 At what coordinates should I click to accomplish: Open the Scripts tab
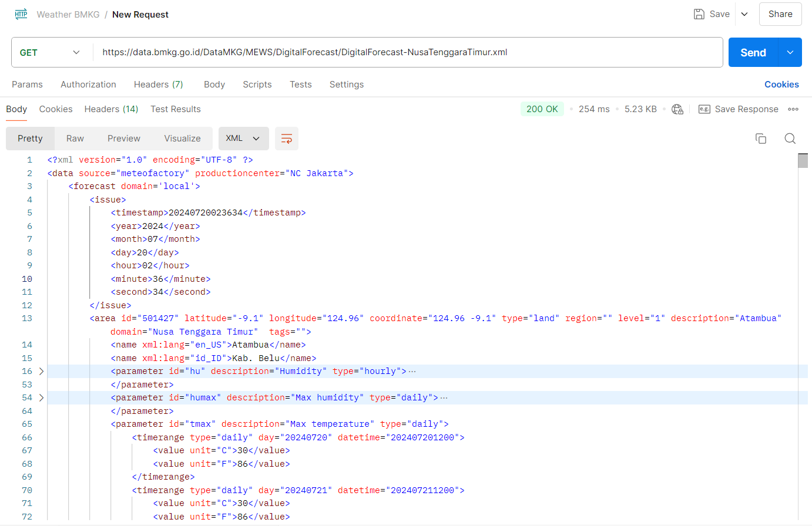click(x=257, y=85)
